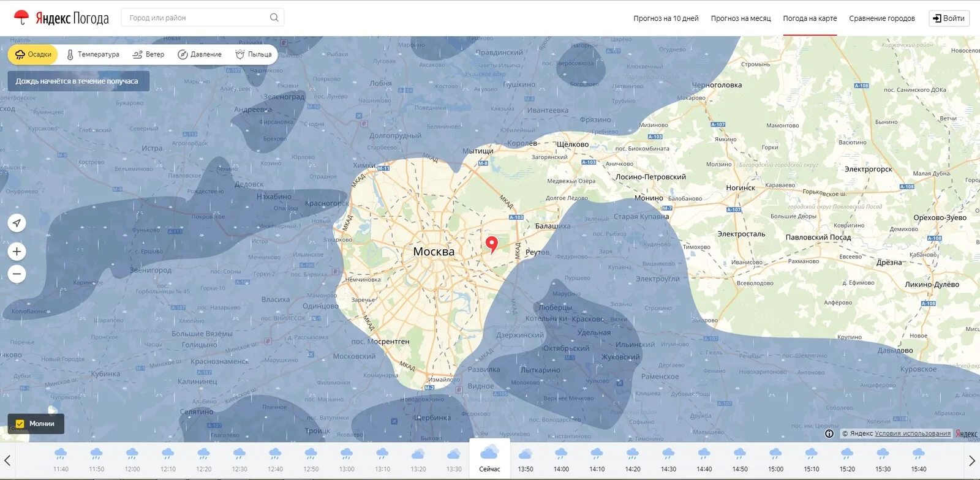This screenshot has width=980, height=480.
Task: Click the Яндекс map attribution logo
Action: (x=967, y=434)
